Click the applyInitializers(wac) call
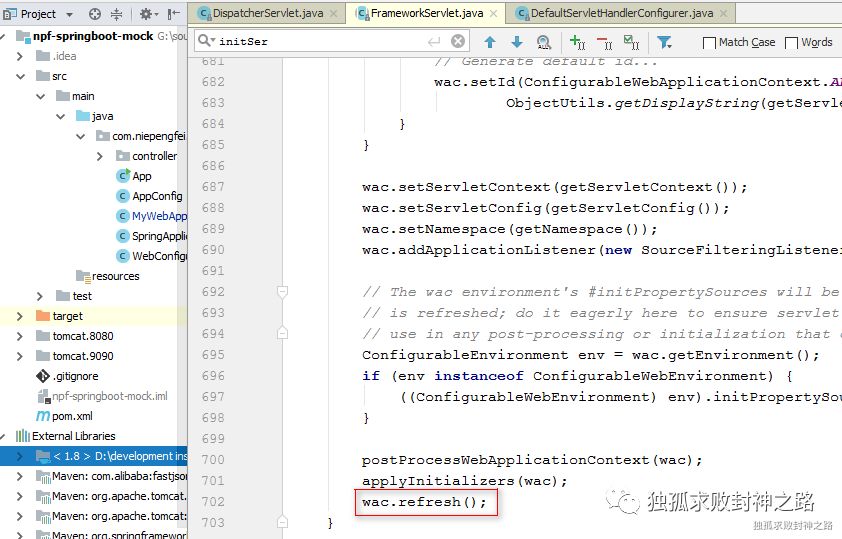Screen dimensions: 842x539 click(464, 481)
